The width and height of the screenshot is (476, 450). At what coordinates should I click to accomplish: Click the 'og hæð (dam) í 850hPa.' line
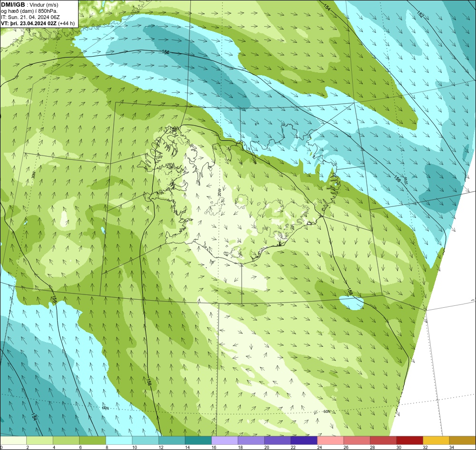(29, 11)
